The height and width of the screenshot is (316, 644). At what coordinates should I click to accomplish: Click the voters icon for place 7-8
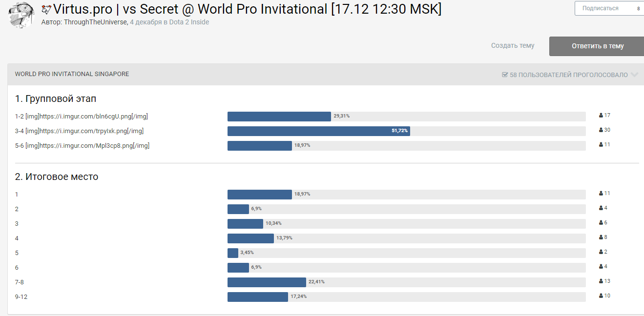(x=601, y=281)
